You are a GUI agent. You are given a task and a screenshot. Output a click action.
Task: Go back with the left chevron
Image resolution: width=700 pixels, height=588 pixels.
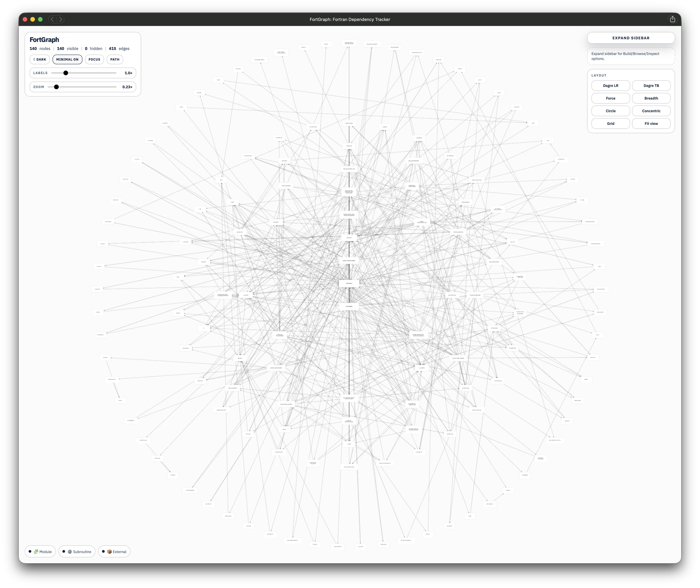(x=52, y=19)
